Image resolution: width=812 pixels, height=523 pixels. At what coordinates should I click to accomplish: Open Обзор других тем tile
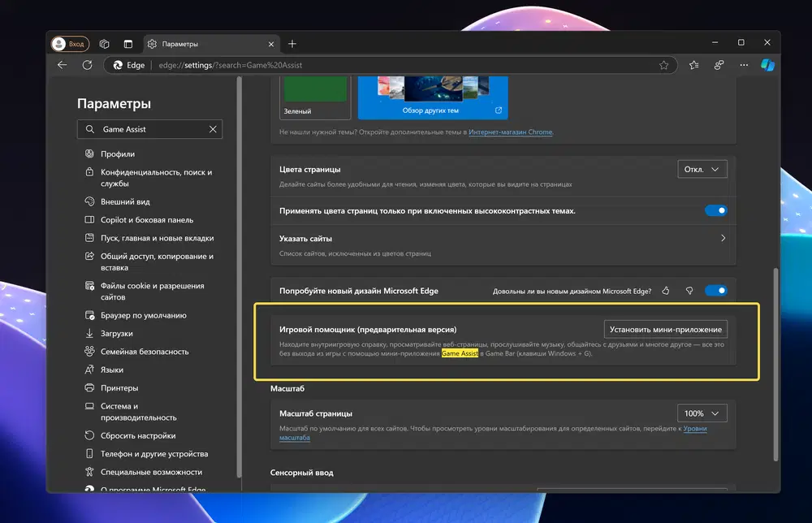coord(433,97)
